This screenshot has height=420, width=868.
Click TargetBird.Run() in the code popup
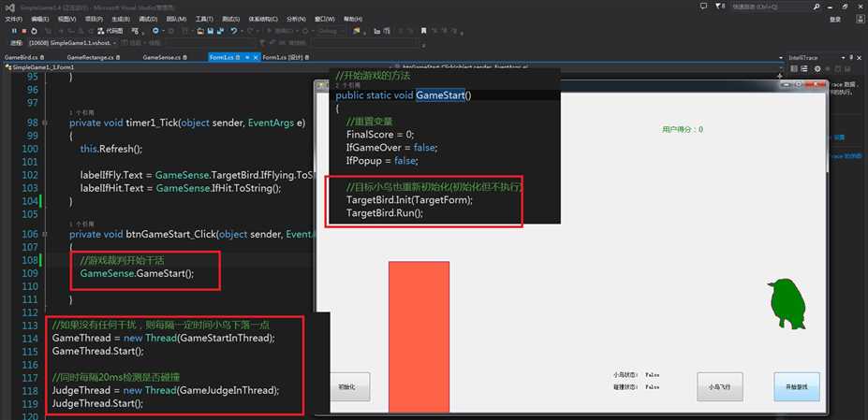385,213
